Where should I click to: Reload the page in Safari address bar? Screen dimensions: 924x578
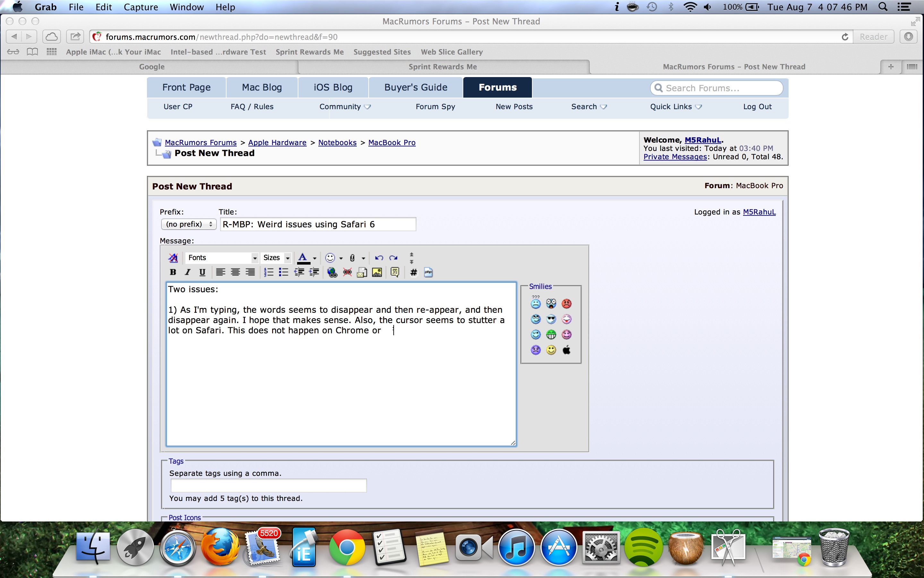845,37
